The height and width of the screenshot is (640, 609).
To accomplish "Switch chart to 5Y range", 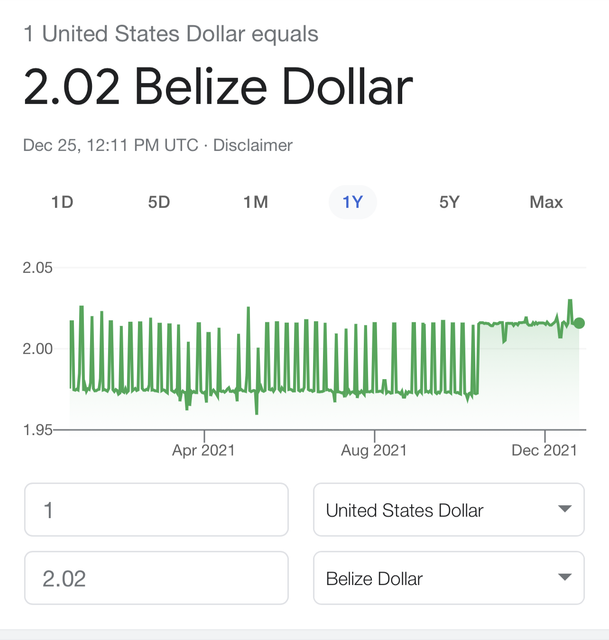I will (x=449, y=202).
